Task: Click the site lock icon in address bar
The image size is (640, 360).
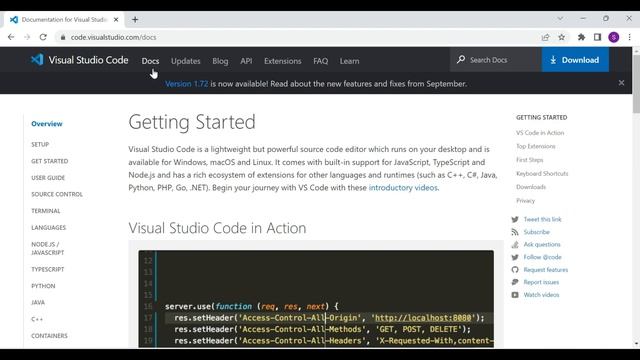Action: (x=62, y=37)
